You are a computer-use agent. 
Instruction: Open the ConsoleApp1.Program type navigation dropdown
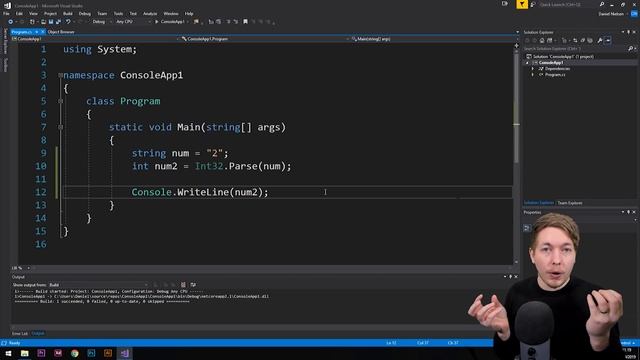pos(264,39)
